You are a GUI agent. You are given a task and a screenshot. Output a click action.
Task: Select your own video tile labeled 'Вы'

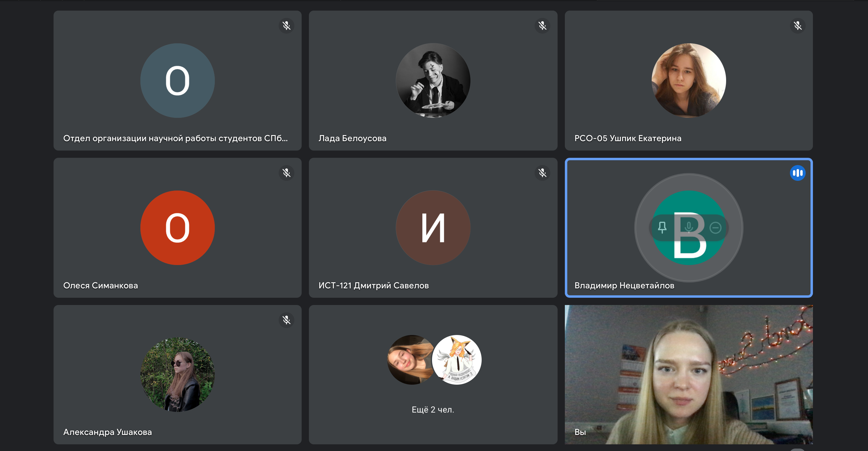[x=688, y=374]
